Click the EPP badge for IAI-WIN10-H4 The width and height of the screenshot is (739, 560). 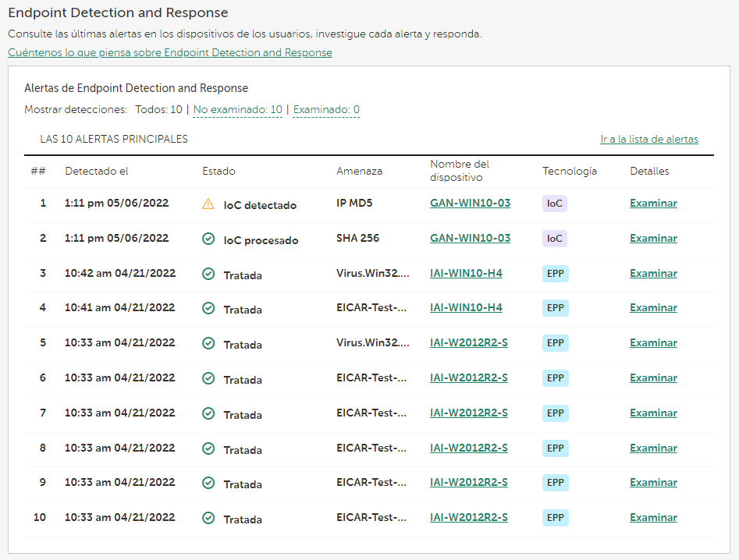coord(555,273)
